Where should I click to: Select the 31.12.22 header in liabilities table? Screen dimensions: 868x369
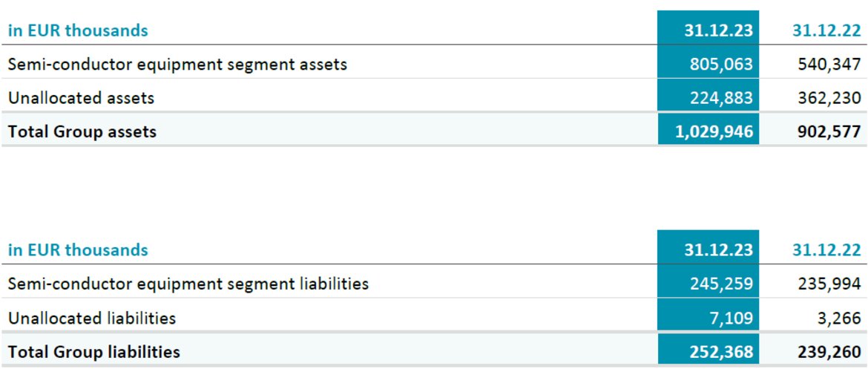click(826, 250)
